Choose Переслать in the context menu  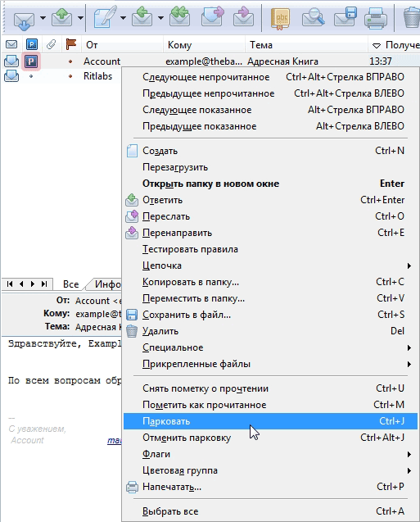point(269,216)
